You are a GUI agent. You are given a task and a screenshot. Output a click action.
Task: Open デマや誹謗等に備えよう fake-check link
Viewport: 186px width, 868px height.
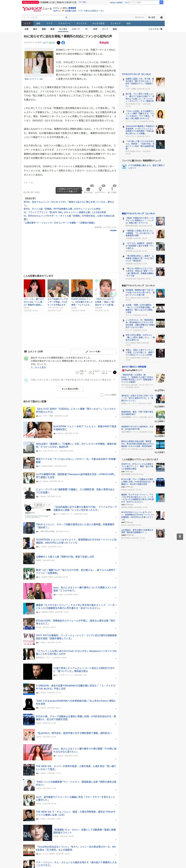146,167
